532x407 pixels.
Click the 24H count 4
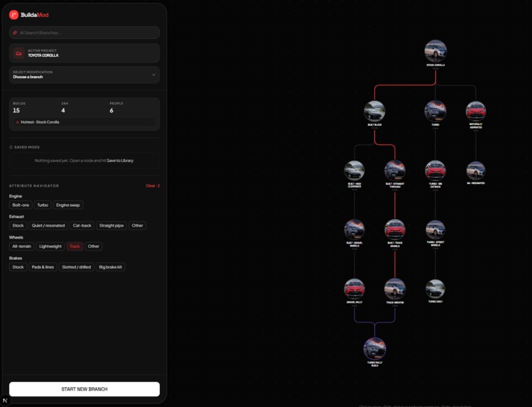[63, 111]
